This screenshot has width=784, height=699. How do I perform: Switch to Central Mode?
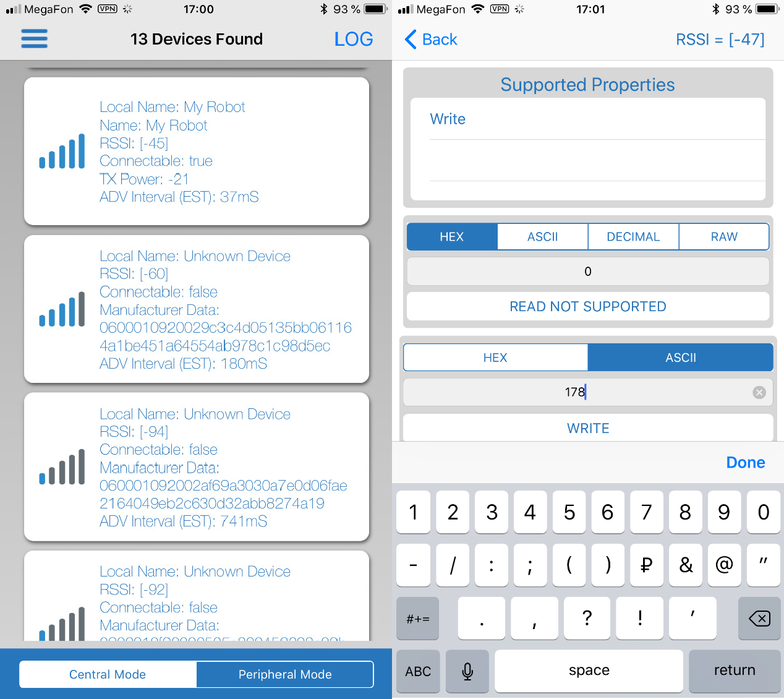click(108, 674)
